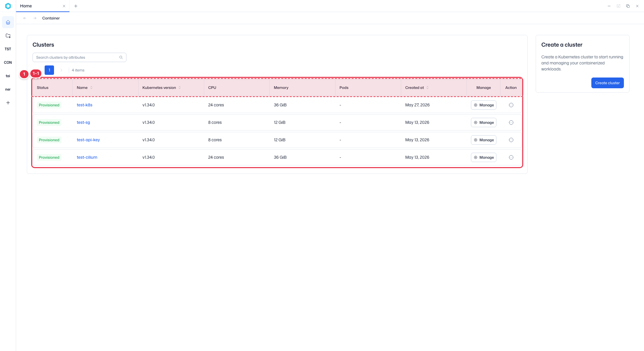The height and width of the screenshot is (351, 644).
Task: Open the test-sg cluster link
Action: coord(83,122)
